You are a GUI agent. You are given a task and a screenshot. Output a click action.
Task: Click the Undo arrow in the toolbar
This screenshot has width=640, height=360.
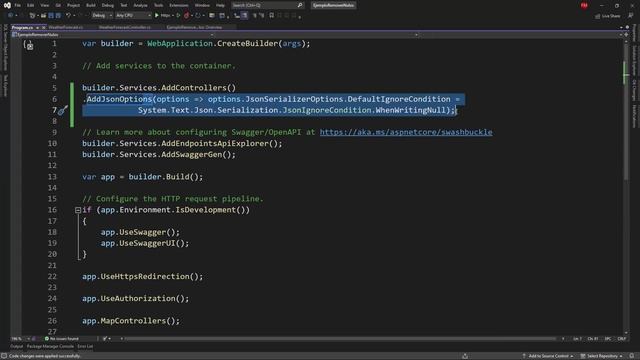click(x=68, y=16)
